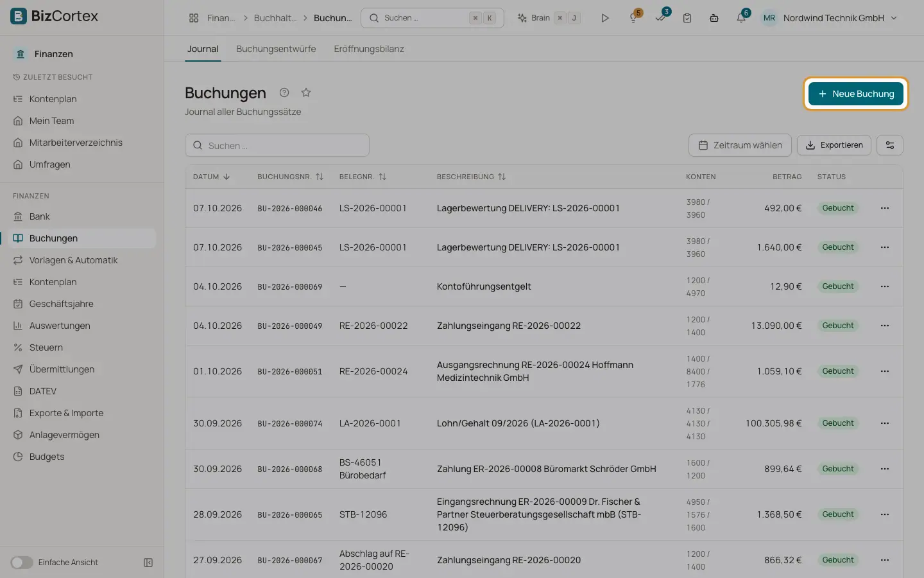924x578 pixels.
Task: Click the Neue Buchung button
Action: (x=856, y=94)
